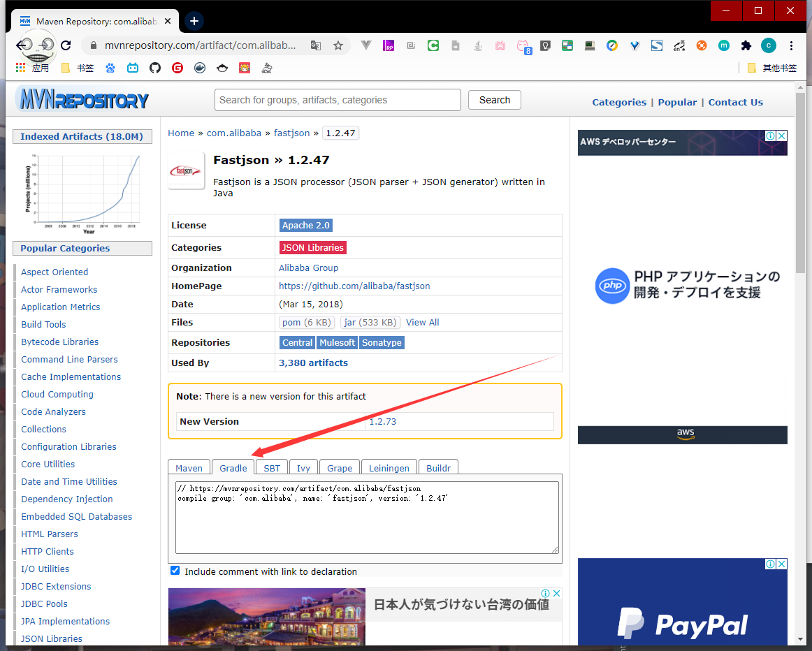Click the browser reload button
This screenshot has width=812, height=651.
tap(66, 45)
